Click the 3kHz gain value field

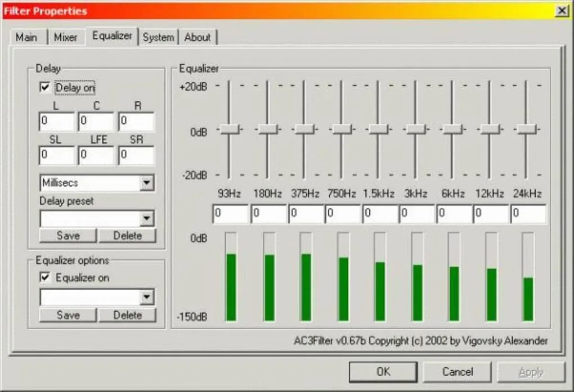pos(417,214)
